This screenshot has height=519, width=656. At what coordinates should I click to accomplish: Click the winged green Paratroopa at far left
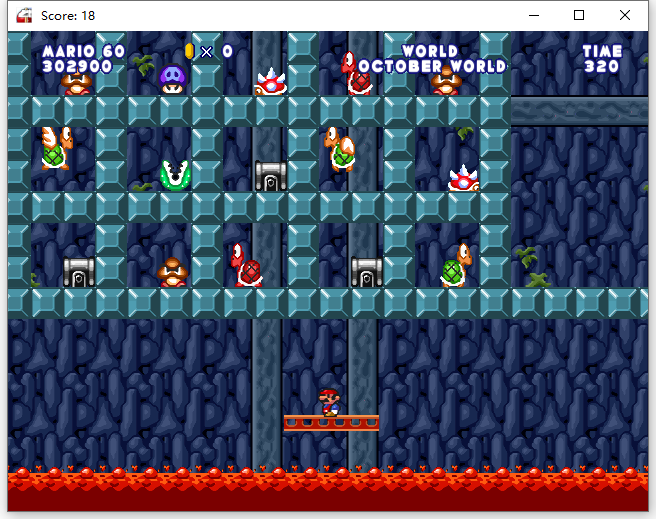point(57,148)
